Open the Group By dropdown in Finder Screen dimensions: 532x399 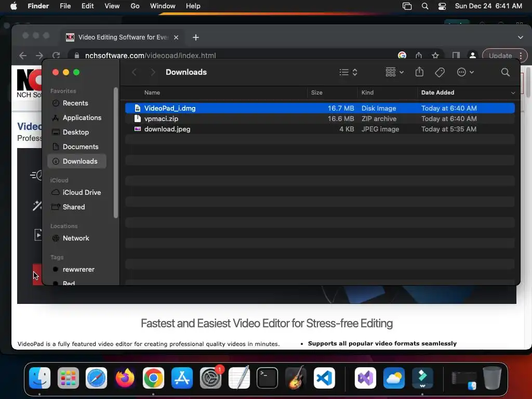[x=395, y=72]
